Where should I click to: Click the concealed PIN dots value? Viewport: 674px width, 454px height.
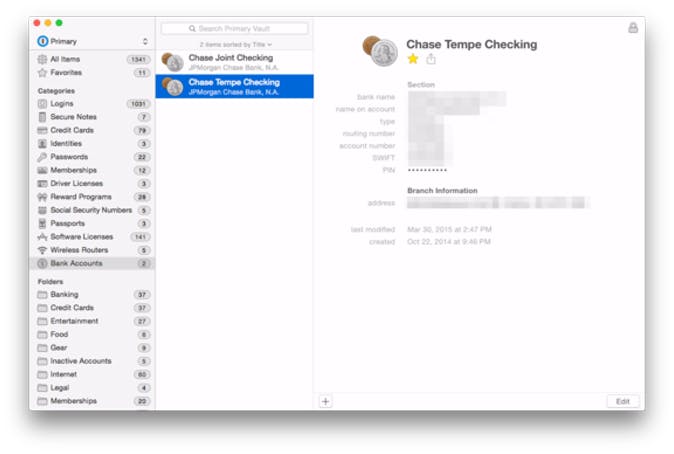[x=427, y=170]
